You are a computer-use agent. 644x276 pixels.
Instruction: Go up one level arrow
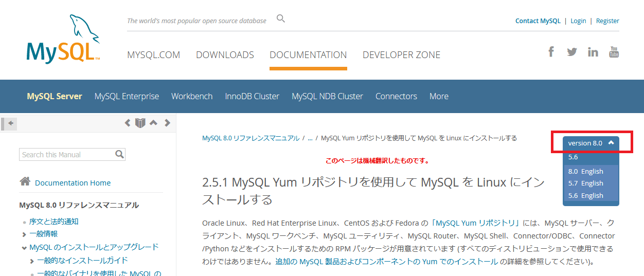tap(153, 123)
